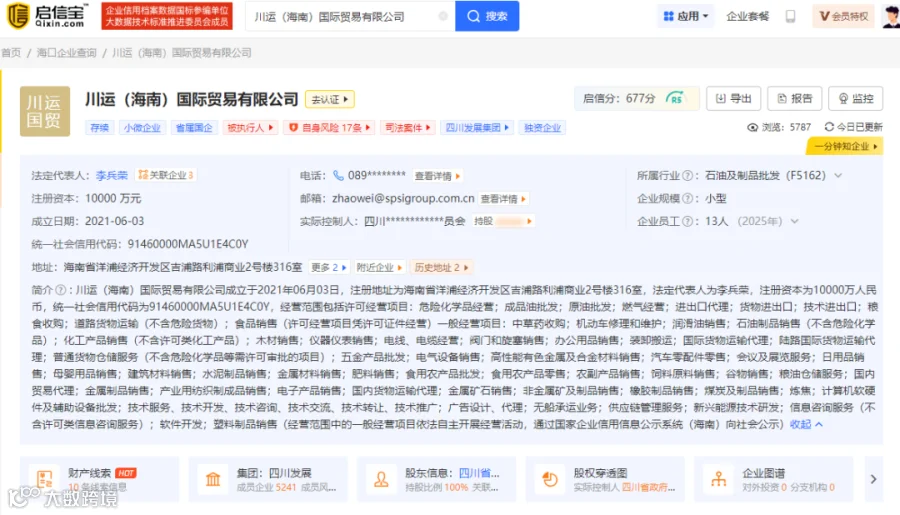
Task: Open the 集团: 四川发展 card
Action: pyautogui.click(x=268, y=479)
